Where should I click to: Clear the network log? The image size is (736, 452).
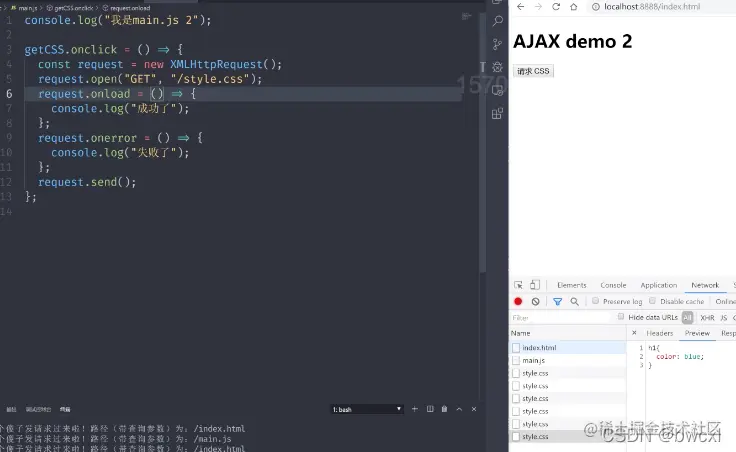coord(536,301)
